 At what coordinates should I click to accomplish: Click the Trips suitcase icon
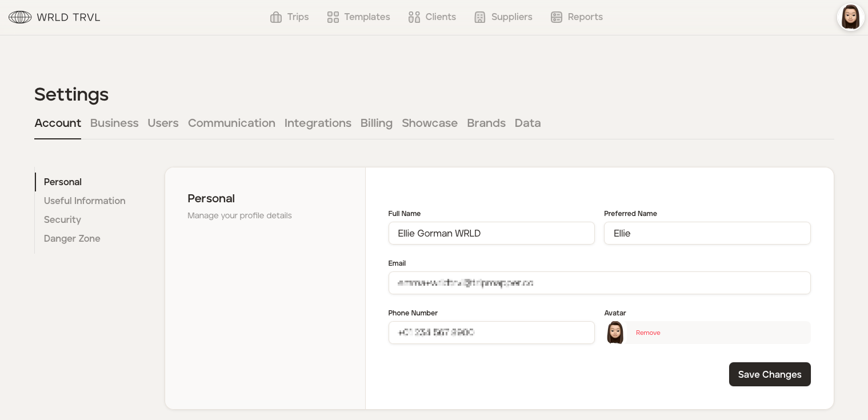pos(276,17)
